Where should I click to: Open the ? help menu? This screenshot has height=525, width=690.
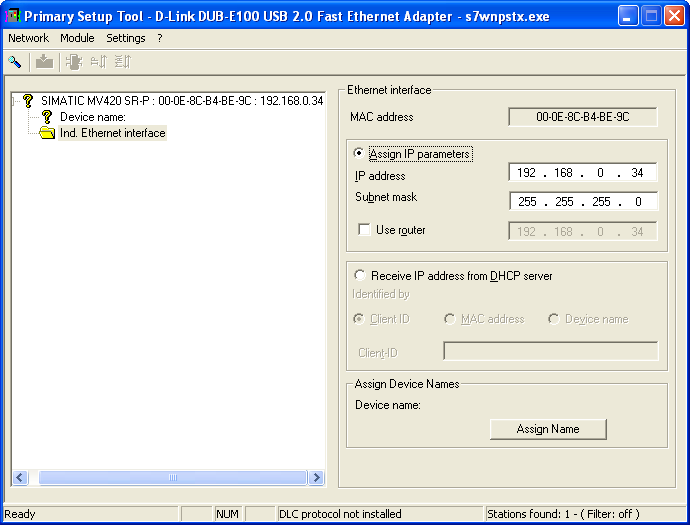coord(160,38)
